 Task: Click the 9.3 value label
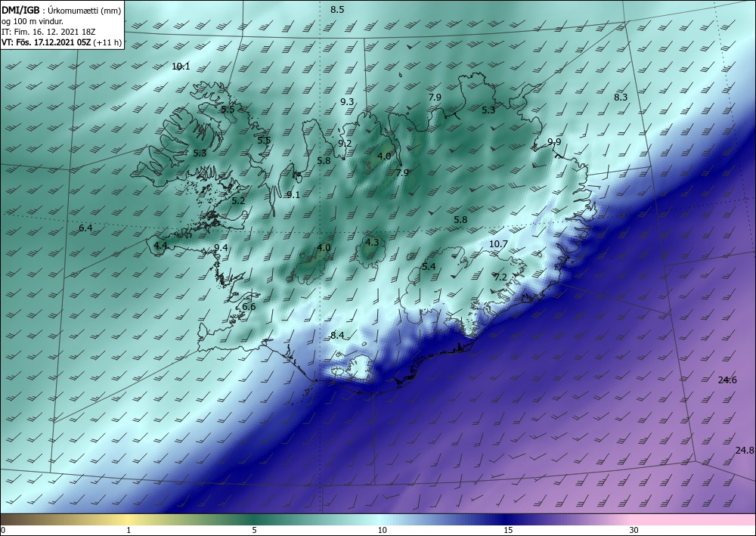(347, 102)
